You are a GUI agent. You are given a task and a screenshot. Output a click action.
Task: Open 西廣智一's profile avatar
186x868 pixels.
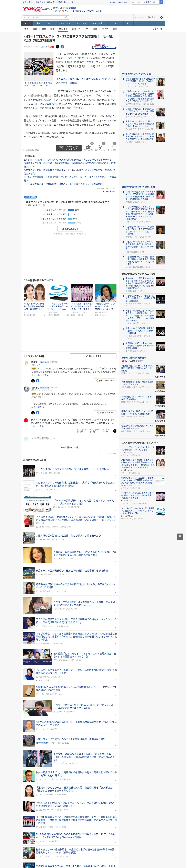tap(26, 364)
